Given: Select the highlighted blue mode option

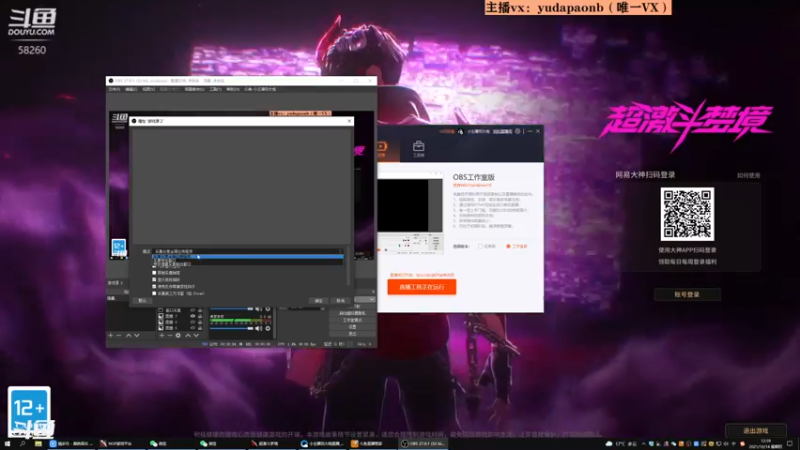Looking at the screenshot, I should click(x=248, y=257).
